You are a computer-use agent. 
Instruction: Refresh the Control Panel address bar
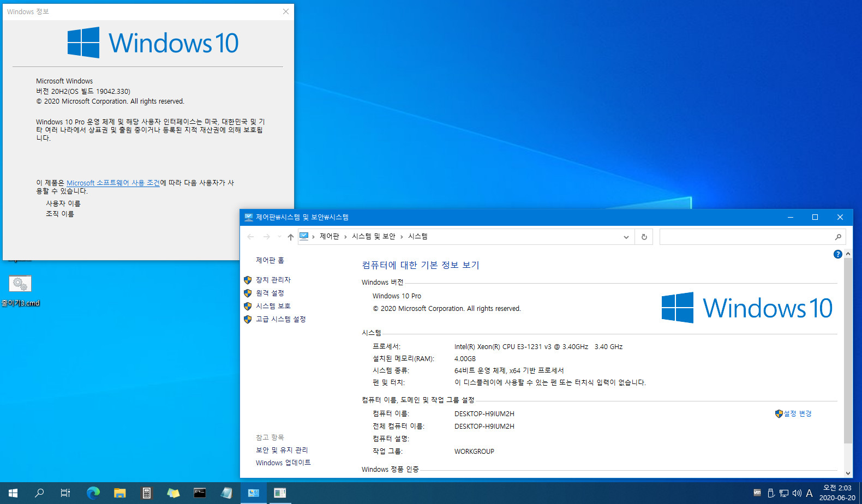pos(644,237)
